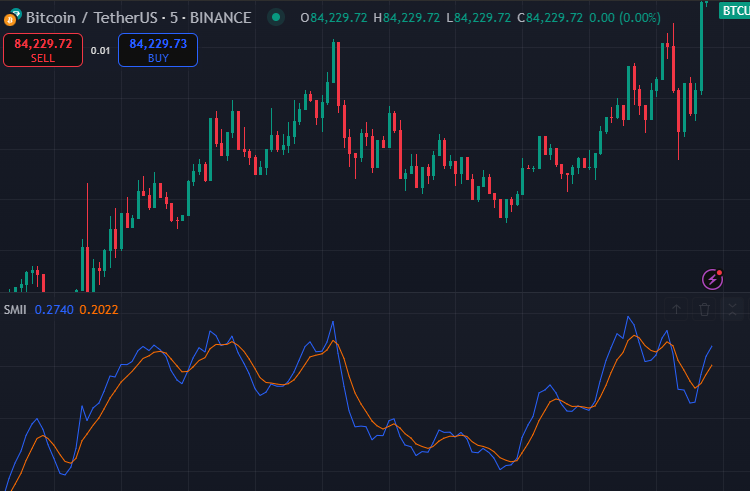Click the blue SMII value 0.2740
This screenshot has width=750, height=491.
[x=54, y=310]
